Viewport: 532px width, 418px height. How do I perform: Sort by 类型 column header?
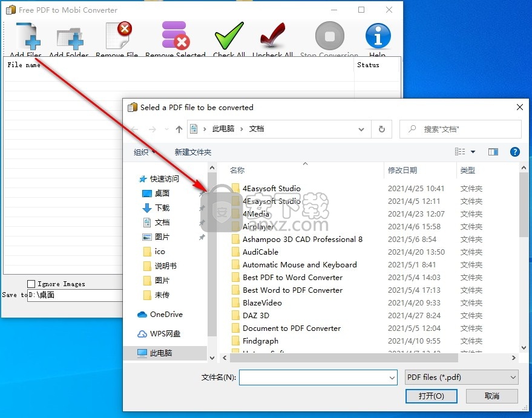[467, 170]
